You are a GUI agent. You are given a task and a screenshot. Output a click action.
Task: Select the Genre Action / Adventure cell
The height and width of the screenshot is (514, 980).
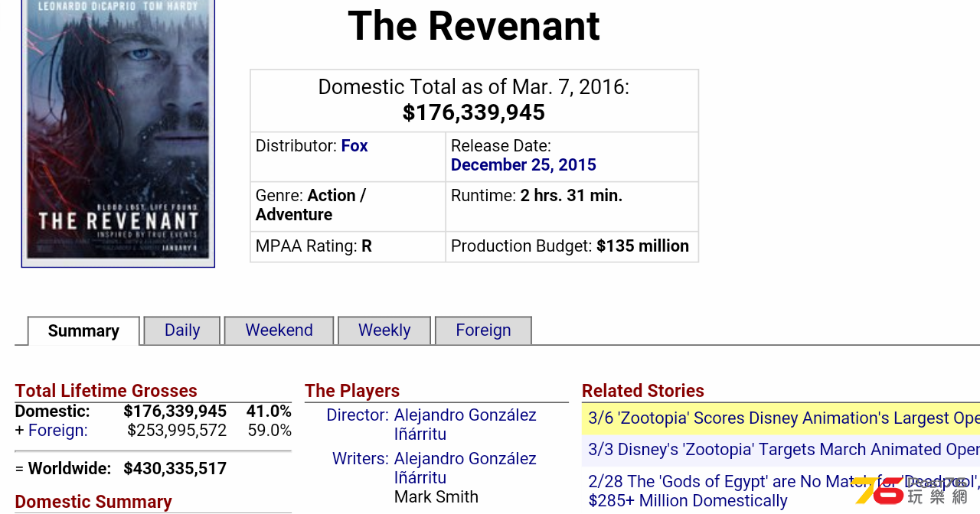point(348,206)
